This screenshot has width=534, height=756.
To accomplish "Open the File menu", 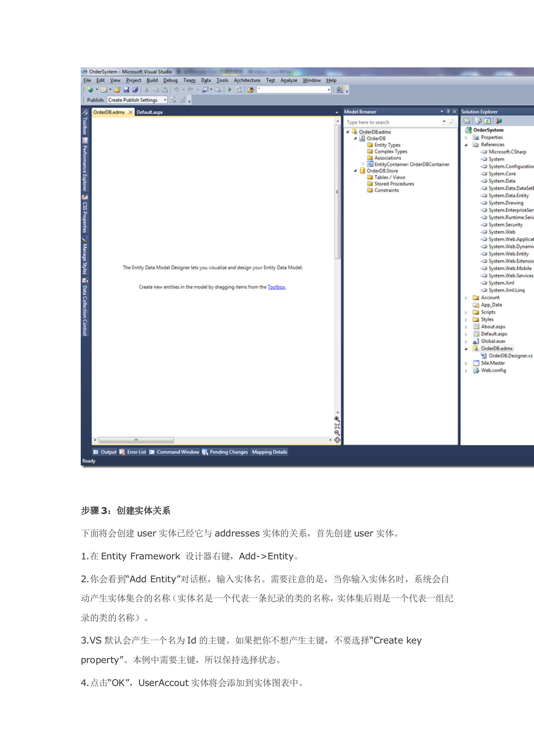I will pyautogui.click(x=87, y=80).
